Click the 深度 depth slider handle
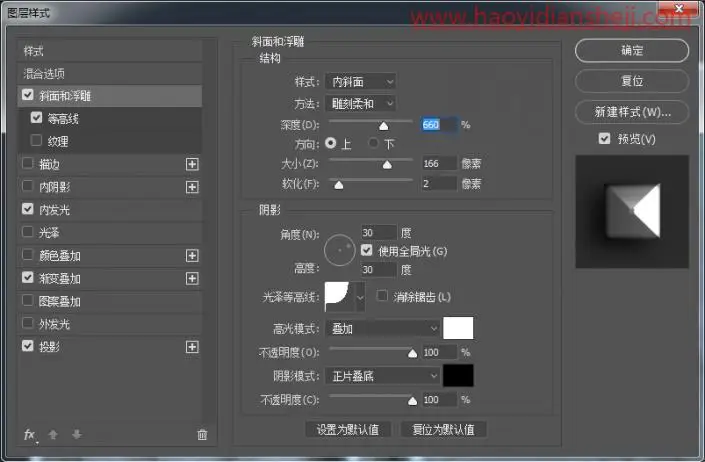This screenshot has height=462, width=705. (x=384, y=126)
